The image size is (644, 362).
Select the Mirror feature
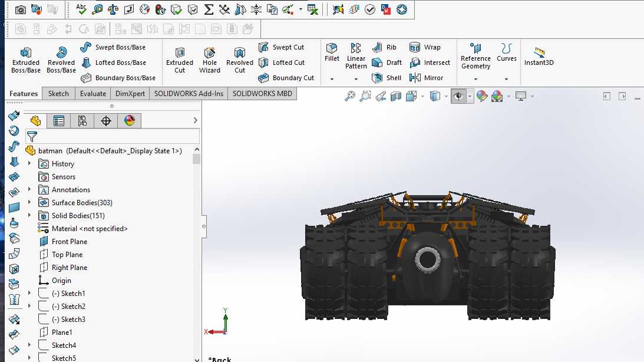coord(426,78)
